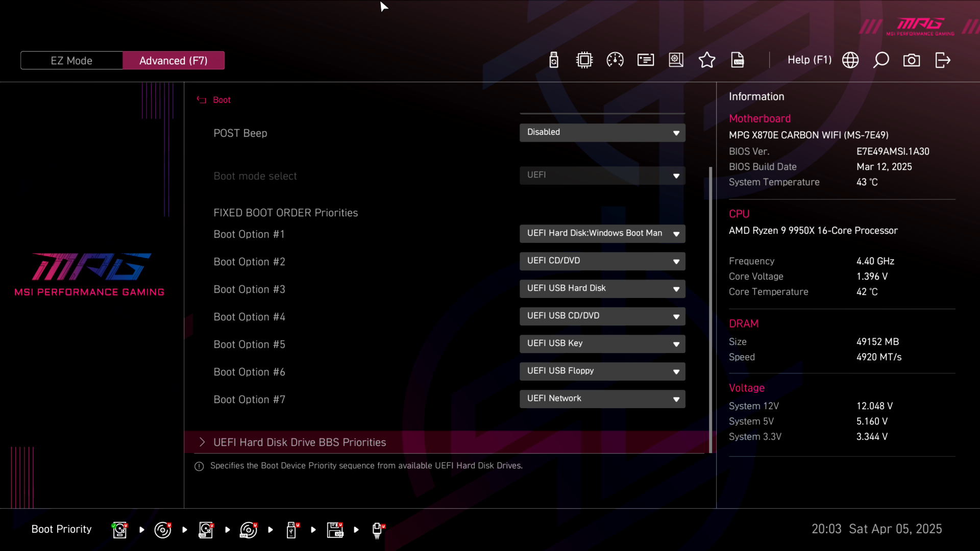Screen dimensions: 980x551
Task: Click the globe language icon
Action: click(850, 60)
